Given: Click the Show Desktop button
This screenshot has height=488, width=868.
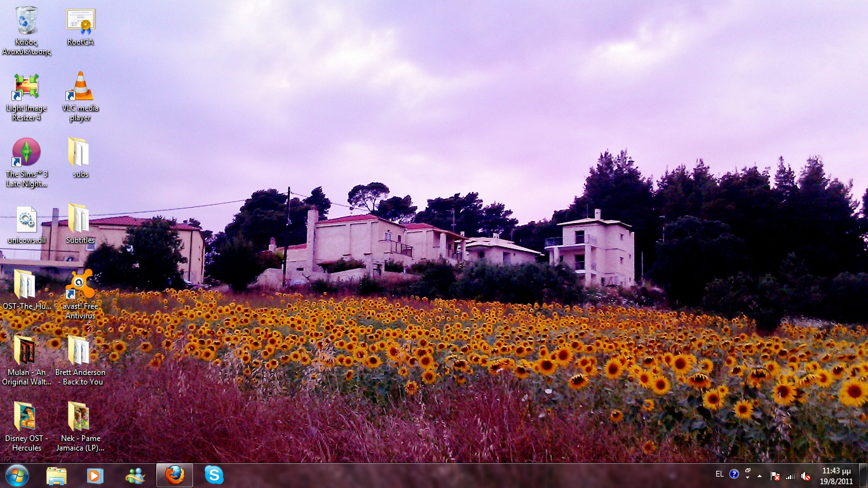Looking at the screenshot, I should click(863, 475).
